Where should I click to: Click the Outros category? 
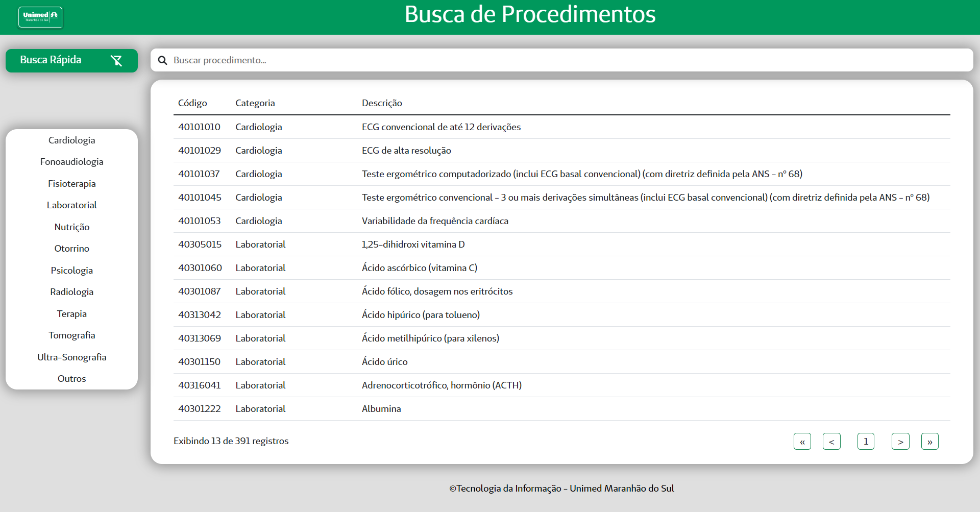click(x=71, y=379)
